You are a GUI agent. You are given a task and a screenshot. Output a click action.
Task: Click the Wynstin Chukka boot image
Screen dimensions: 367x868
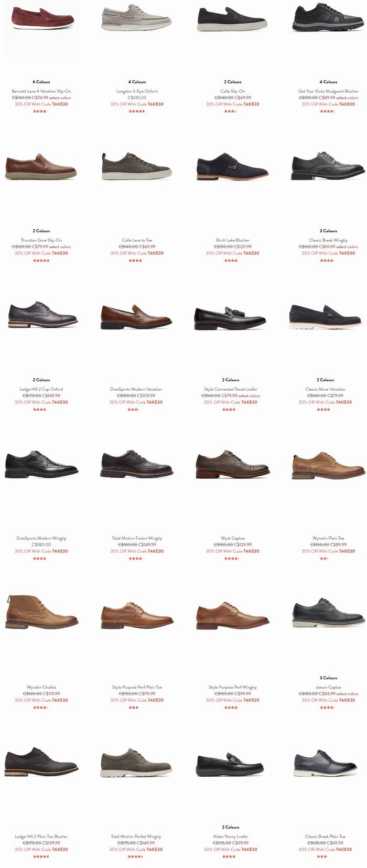[x=41, y=612]
